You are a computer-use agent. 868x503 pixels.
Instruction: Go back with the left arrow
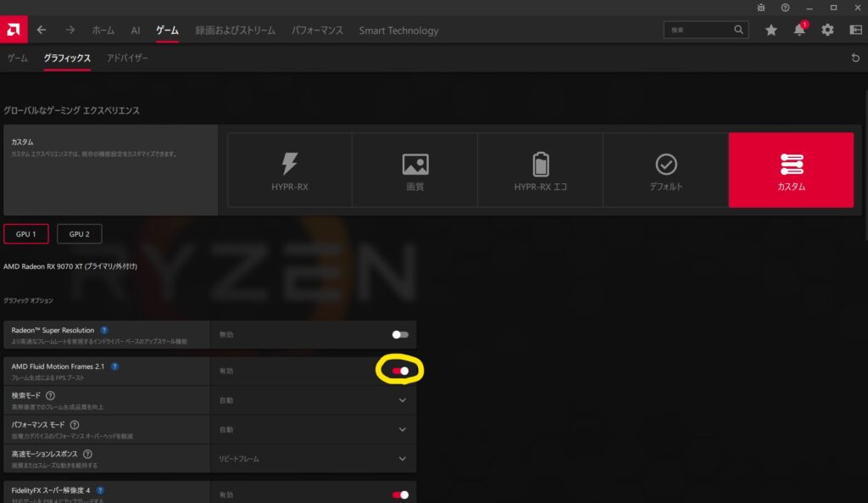tap(42, 30)
